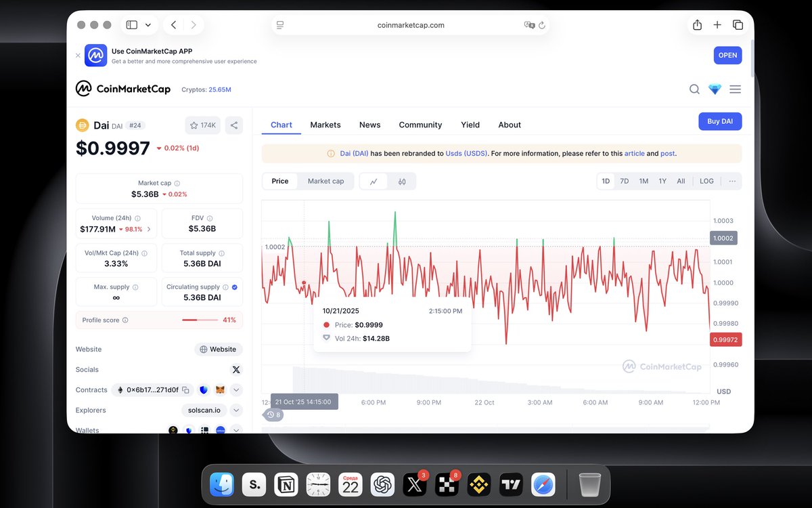Click the Safari share icon
The image size is (812, 508).
coord(697,25)
